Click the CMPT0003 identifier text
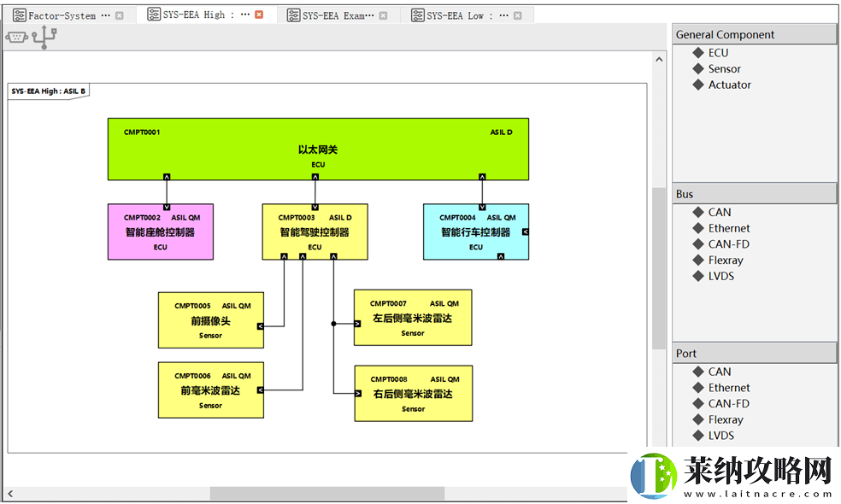Image resolution: width=841 pixels, height=504 pixels. (x=297, y=217)
